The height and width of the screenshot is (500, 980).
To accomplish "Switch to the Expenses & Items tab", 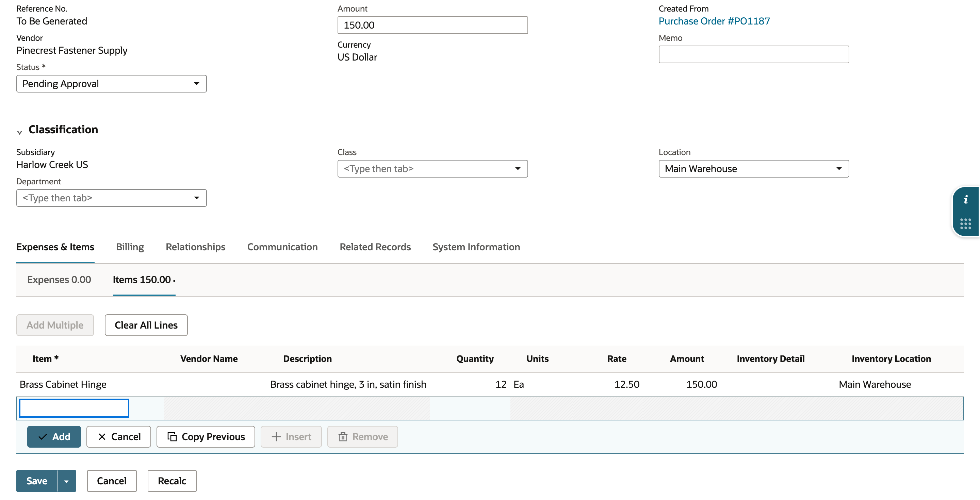I will 55,247.
